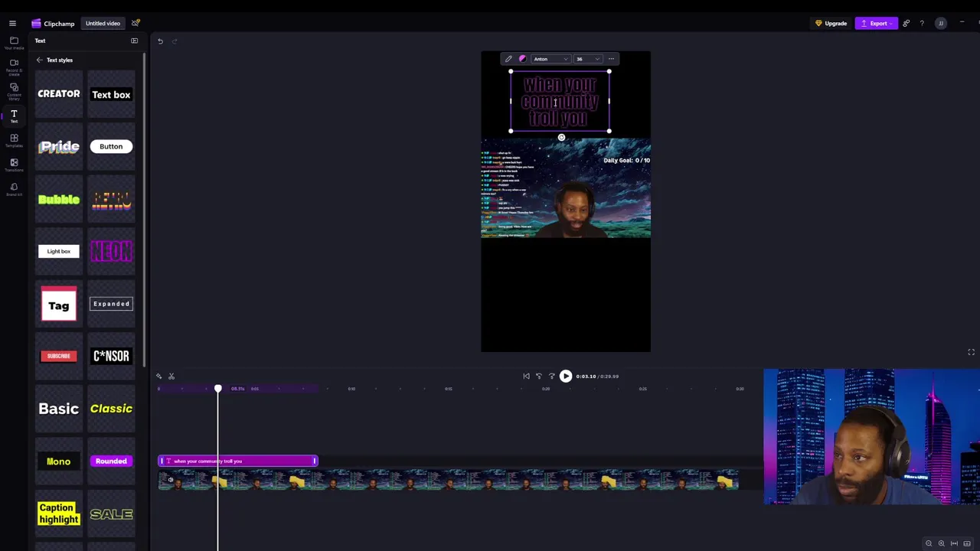Fit timeline to screen
The width and height of the screenshot is (980, 551).
point(955,543)
